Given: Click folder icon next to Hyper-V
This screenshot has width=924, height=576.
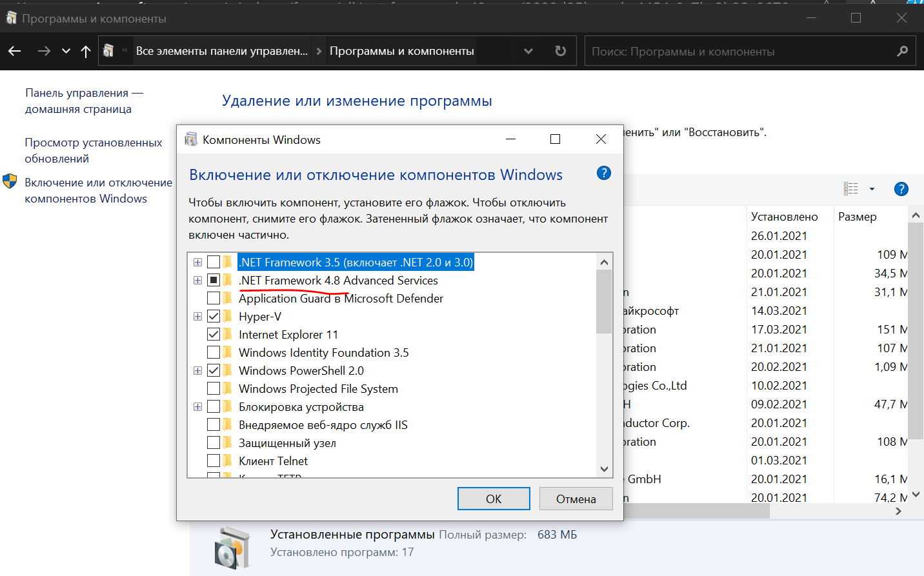Looking at the screenshot, I should point(228,317).
